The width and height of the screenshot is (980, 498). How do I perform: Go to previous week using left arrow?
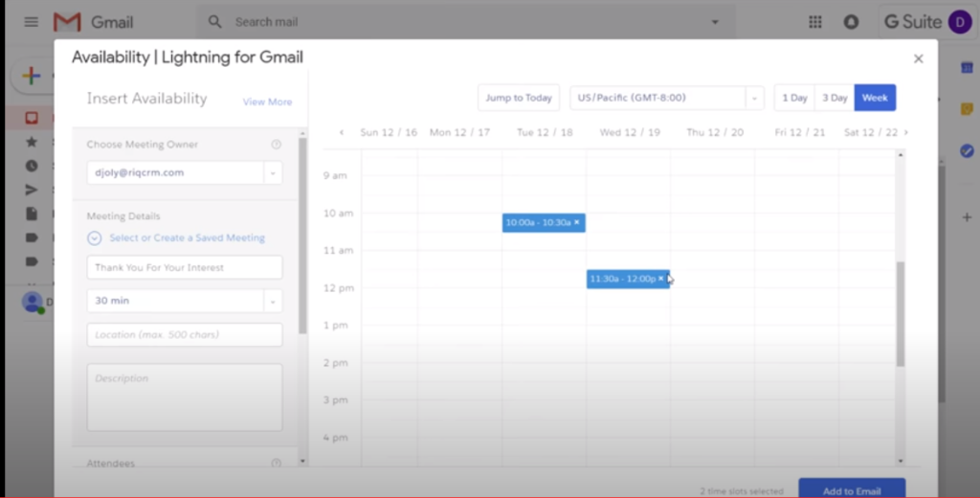point(342,132)
